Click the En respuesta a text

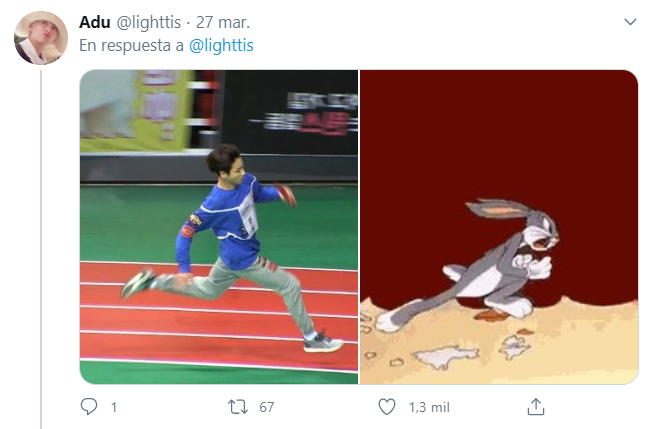131,45
